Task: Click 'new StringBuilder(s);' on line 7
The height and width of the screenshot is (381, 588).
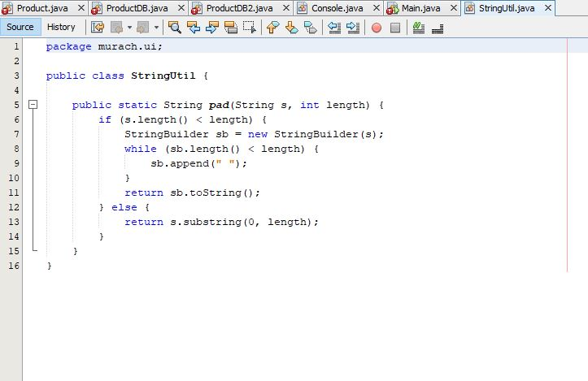Action: pos(316,135)
